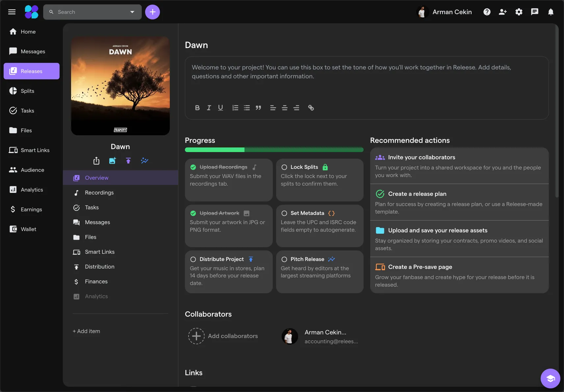Open Arman Cekin collaborator entry
The height and width of the screenshot is (392, 564).
(x=320, y=336)
